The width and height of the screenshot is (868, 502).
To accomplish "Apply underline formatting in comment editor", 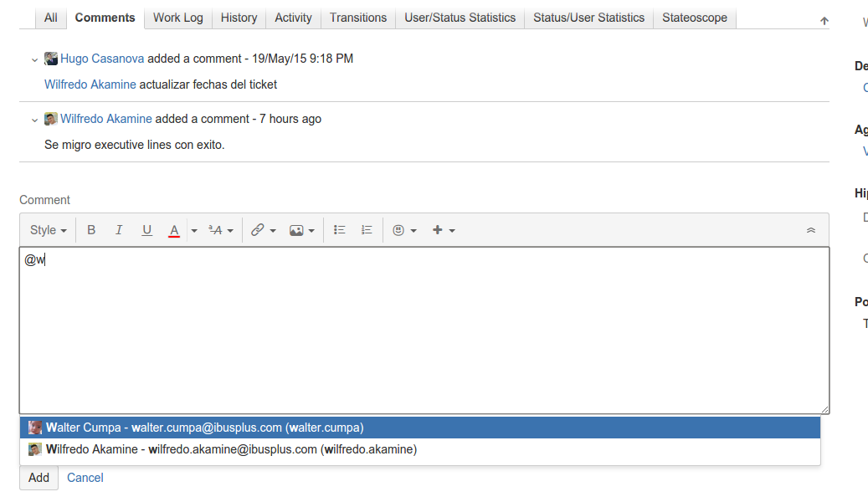I will (146, 230).
